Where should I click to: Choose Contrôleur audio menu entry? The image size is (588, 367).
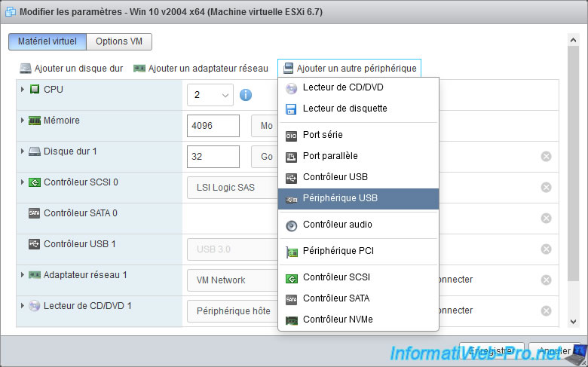tap(358, 225)
